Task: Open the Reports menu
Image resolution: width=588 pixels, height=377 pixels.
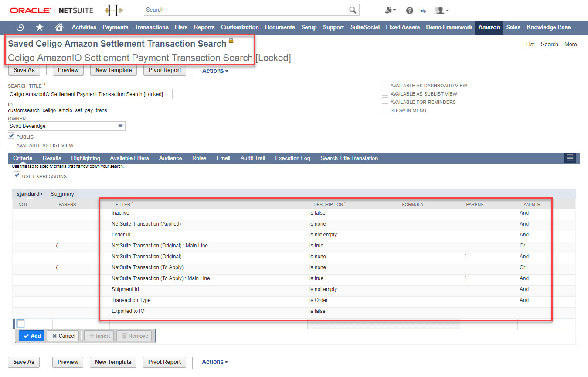Action: pyautogui.click(x=204, y=27)
